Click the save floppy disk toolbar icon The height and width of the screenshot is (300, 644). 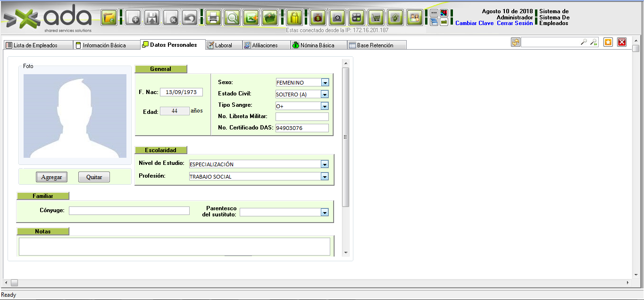click(151, 18)
